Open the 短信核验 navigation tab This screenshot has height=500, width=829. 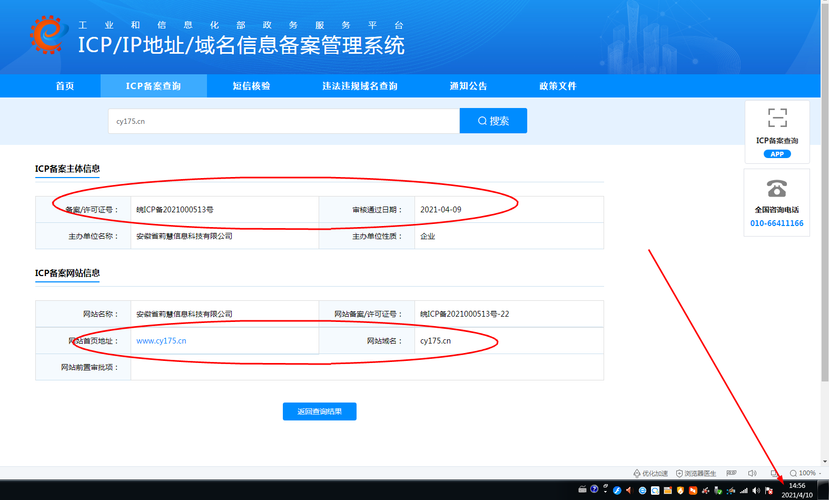pos(251,86)
